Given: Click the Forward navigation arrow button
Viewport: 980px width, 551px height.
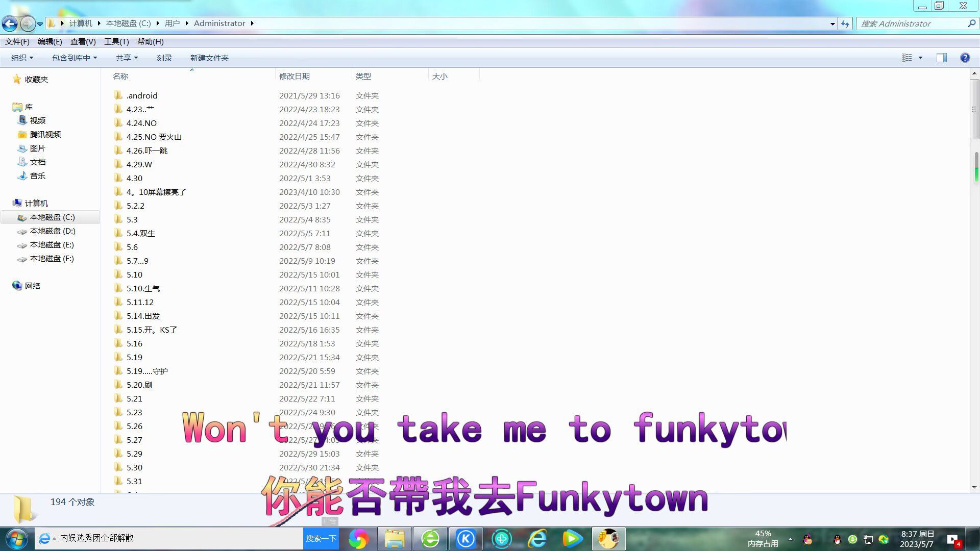Looking at the screenshot, I should (28, 23).
